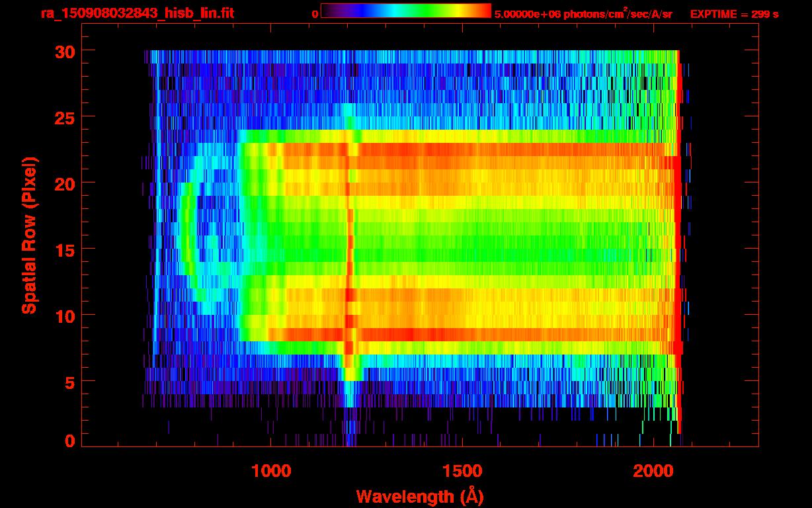Click the Spatial Row (Pixel) axis label
Image resolution: width=812 pixels, height=508 pixels.
click(x=28, y=235)
